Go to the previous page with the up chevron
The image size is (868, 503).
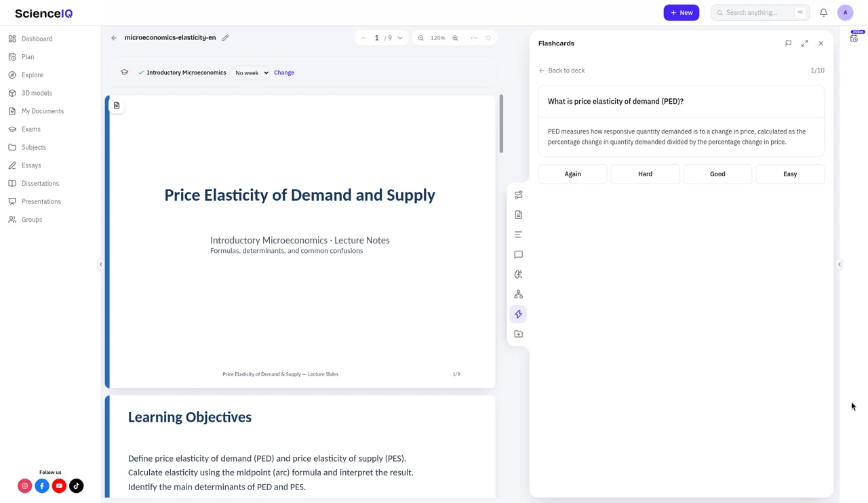pos(363,38)
